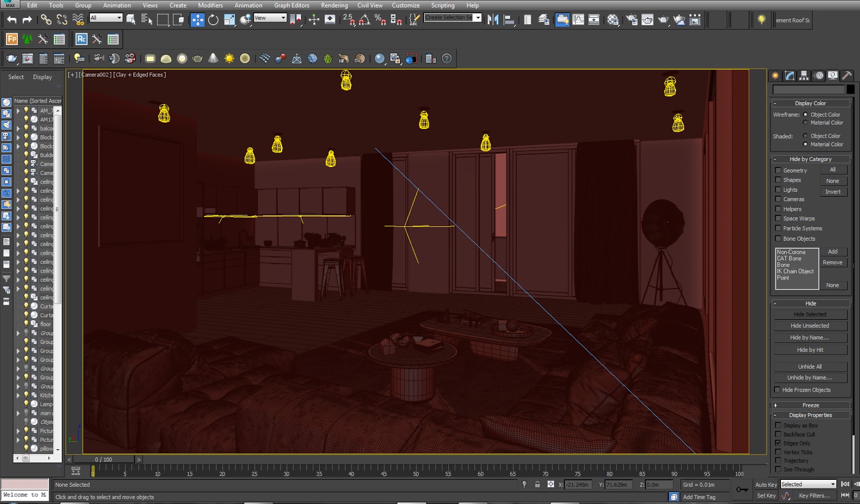This screenshot has width=860, height=504.
Task: Click the Select and Link chain icon
Action: tap(46, 20)
